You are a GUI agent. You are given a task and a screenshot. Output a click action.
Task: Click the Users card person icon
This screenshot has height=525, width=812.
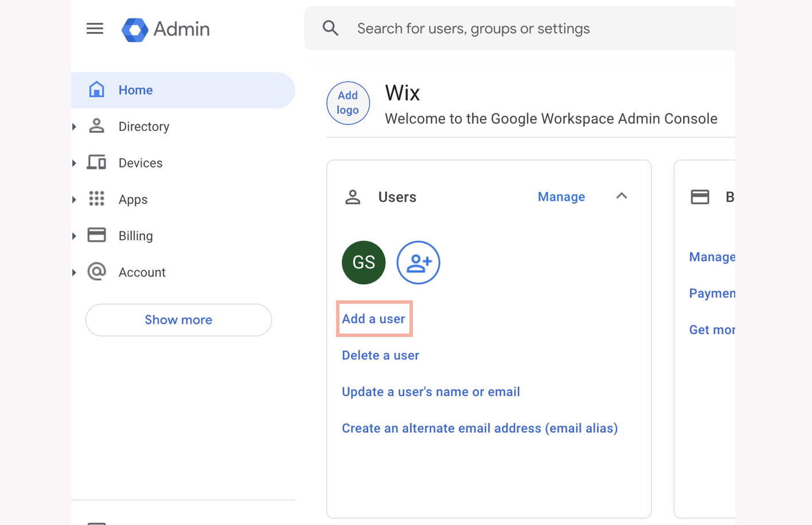click(x=353, y=197)
